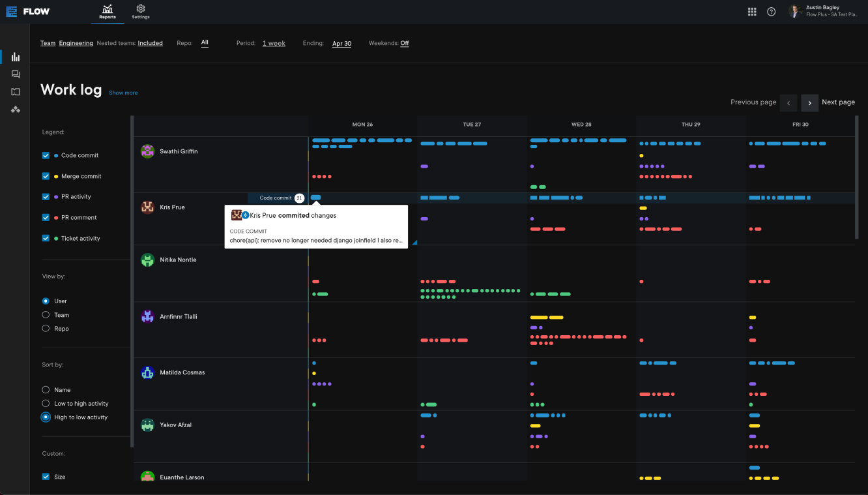The width and height of the screenshot is (868, 495).
Task: Click the yellow Merge commit legend dot
Action: point(56,176)
